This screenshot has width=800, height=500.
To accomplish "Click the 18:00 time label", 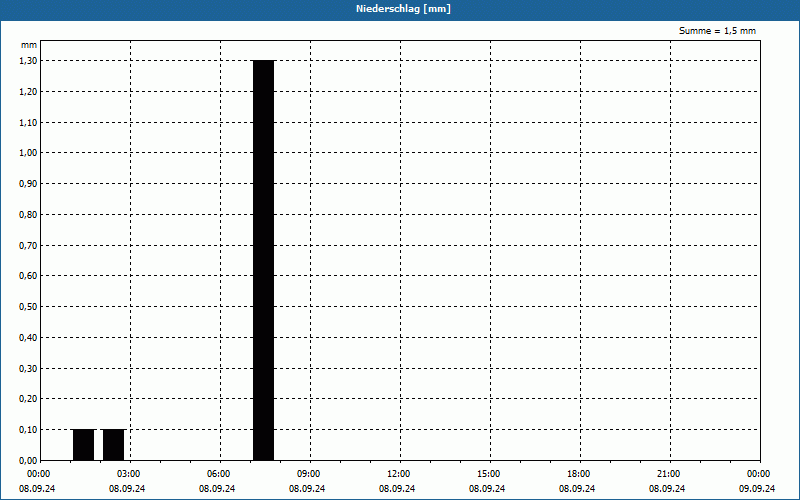I will [579, 474].
